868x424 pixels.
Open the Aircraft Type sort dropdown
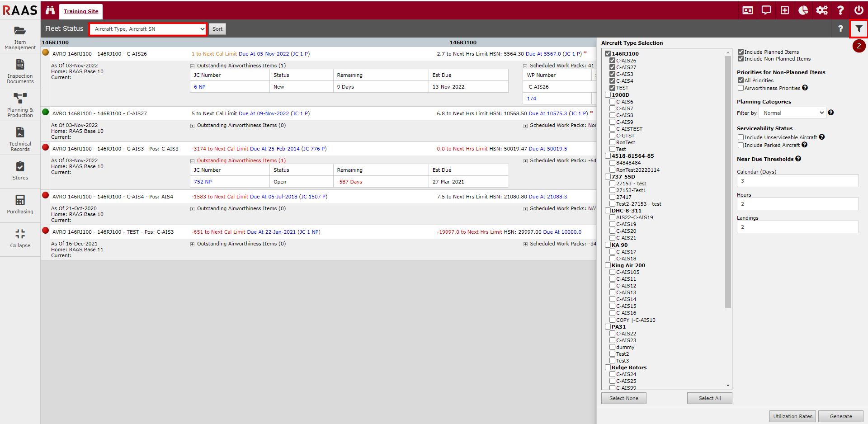pos(148,29)
